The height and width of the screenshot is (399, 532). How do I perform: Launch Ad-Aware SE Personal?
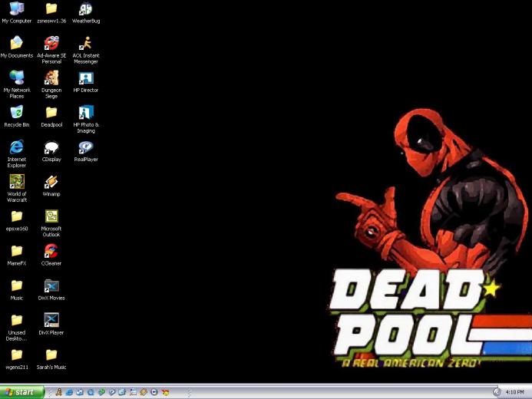(51, 50)
